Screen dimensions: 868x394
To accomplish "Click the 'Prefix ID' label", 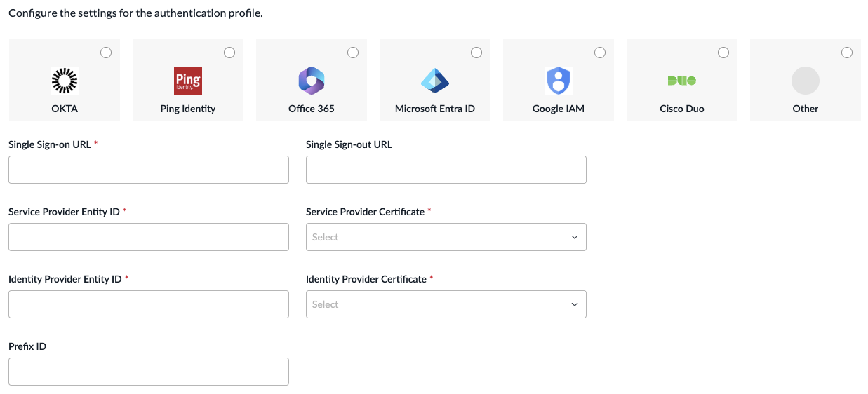I will [27, 346].
